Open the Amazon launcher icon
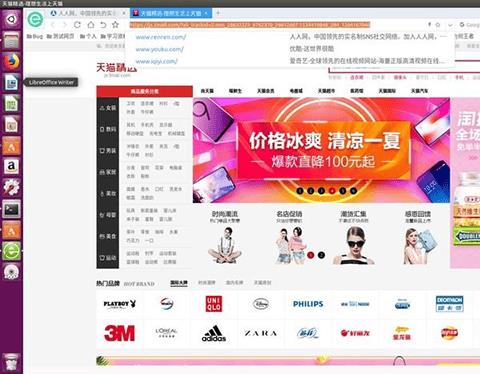The height and width of the screenshot is (374, 480). pyautogui.click(x=11, y=166)
